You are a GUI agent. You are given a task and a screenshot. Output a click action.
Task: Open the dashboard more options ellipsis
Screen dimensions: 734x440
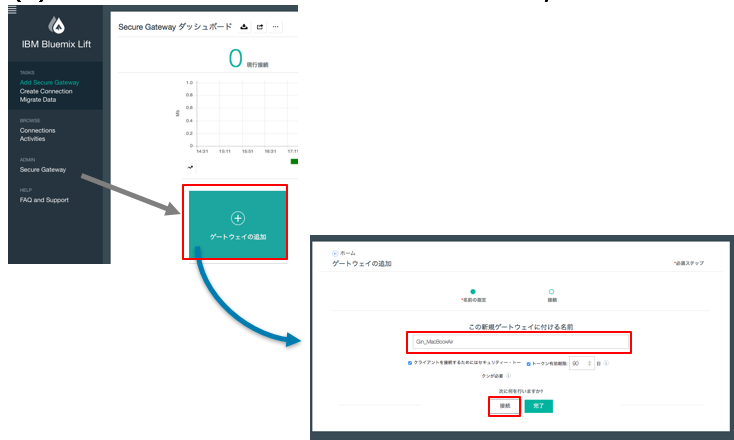[276, 27]
